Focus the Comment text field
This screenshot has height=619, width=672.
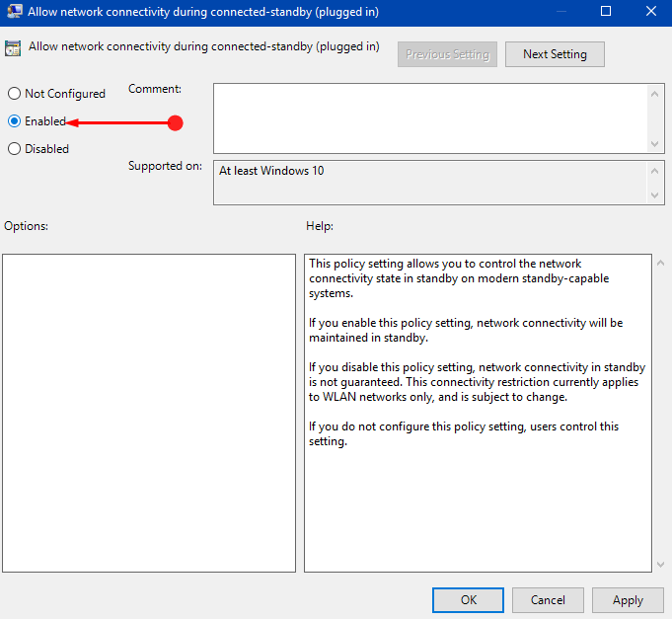point(430,118)
